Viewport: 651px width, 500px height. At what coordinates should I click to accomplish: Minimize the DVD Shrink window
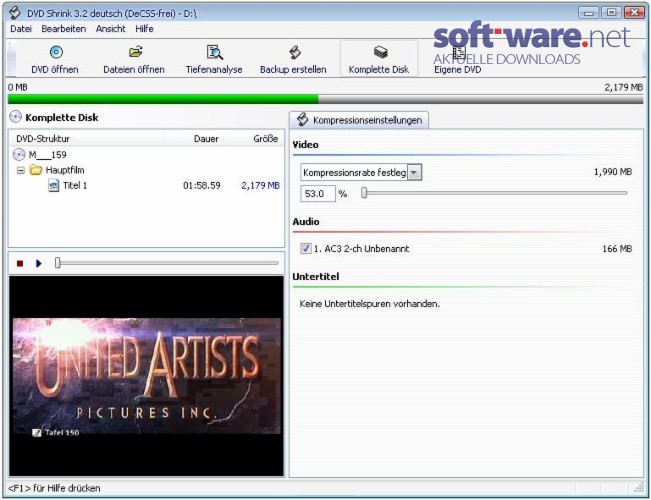[589, 12]
